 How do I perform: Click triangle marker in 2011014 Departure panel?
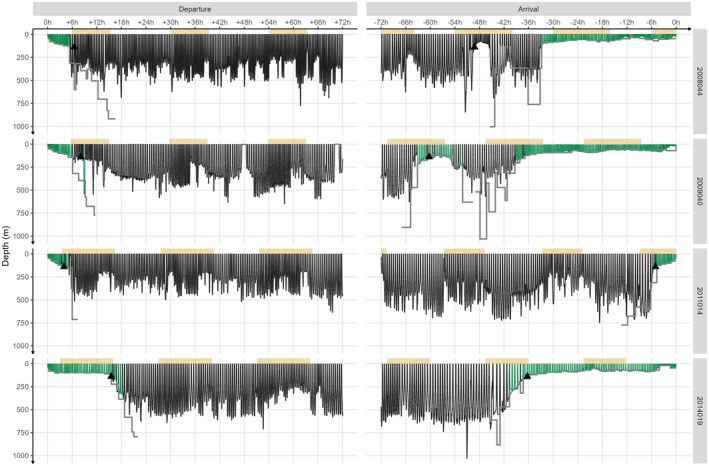pos(64,266)
